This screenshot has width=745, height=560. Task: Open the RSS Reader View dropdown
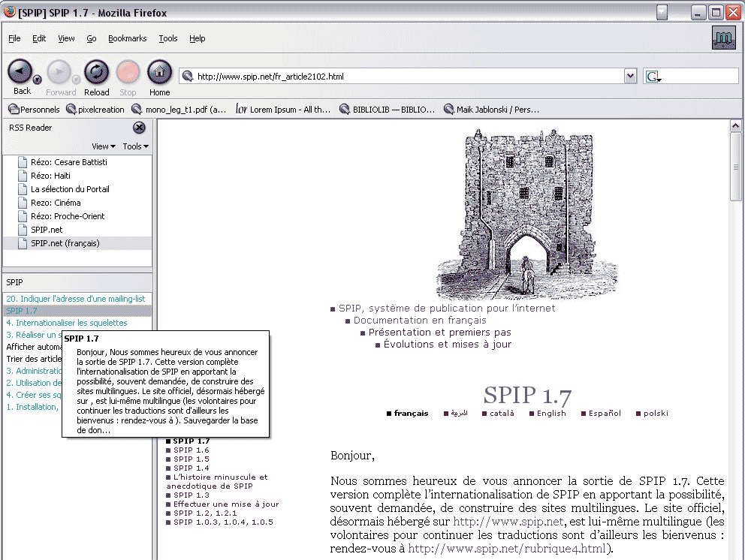pyautogui.click(x=103, y=146)
